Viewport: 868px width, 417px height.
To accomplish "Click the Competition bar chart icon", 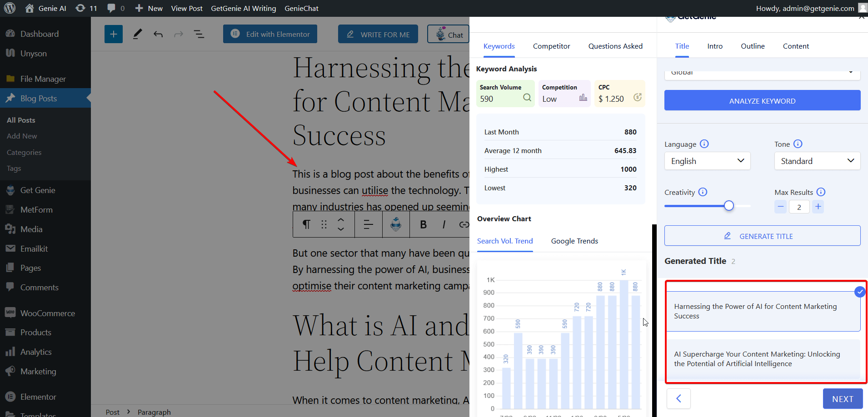I will pos(583,97).
